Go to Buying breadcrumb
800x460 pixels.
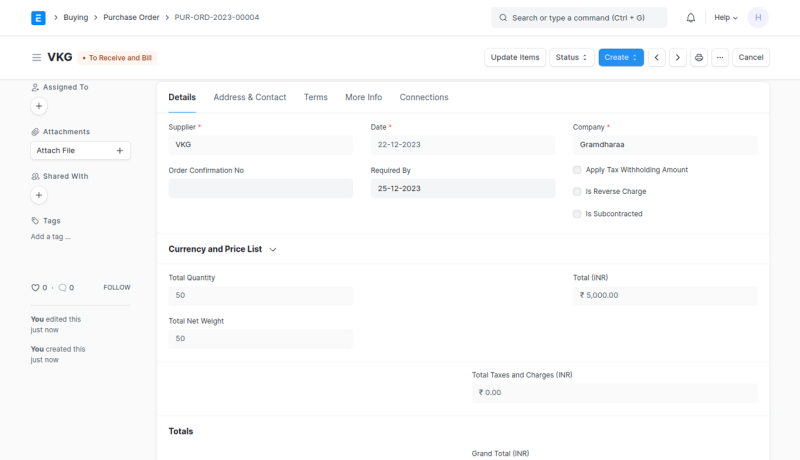76,17
